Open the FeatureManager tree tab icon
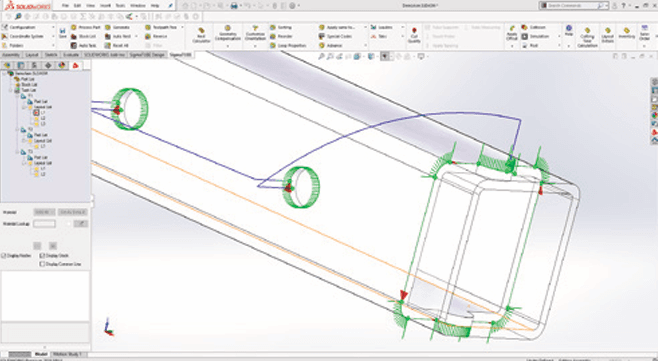Image resolution: width=658 pixels, height=361 pixels. click(x=7, y=65)
